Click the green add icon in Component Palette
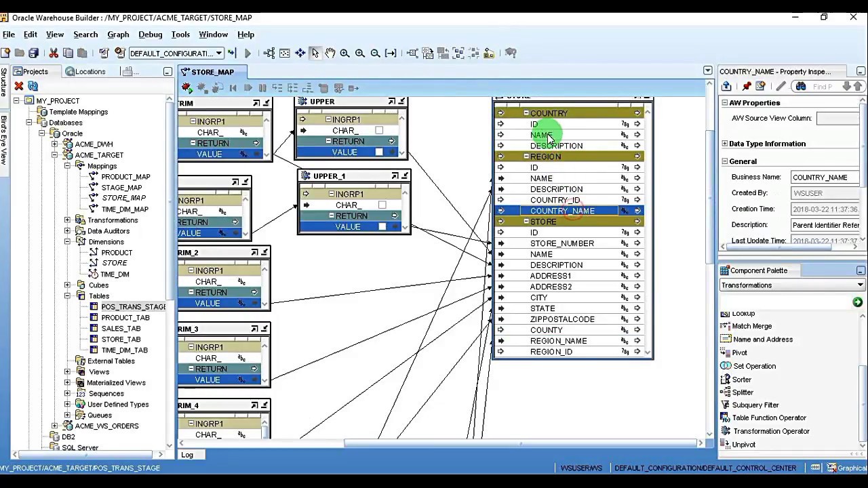The width and height of the screenshot is (868, 488). tap(858, 302)
